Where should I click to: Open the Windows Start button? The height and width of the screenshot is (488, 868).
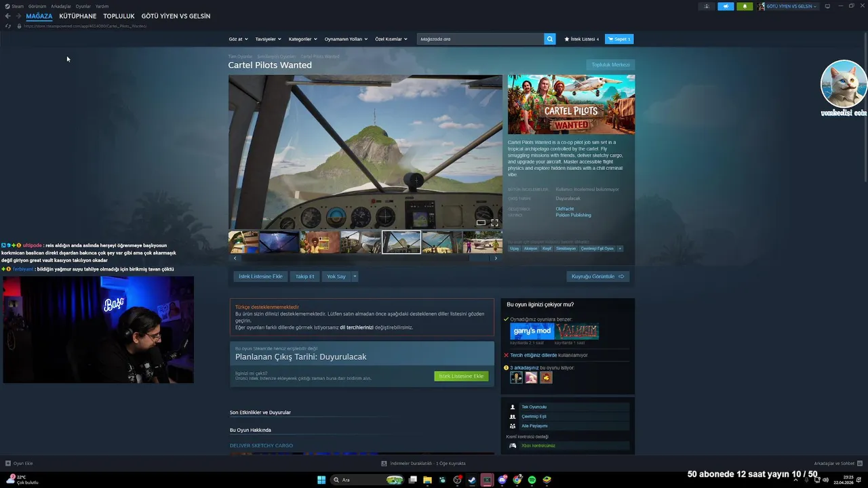321,480
